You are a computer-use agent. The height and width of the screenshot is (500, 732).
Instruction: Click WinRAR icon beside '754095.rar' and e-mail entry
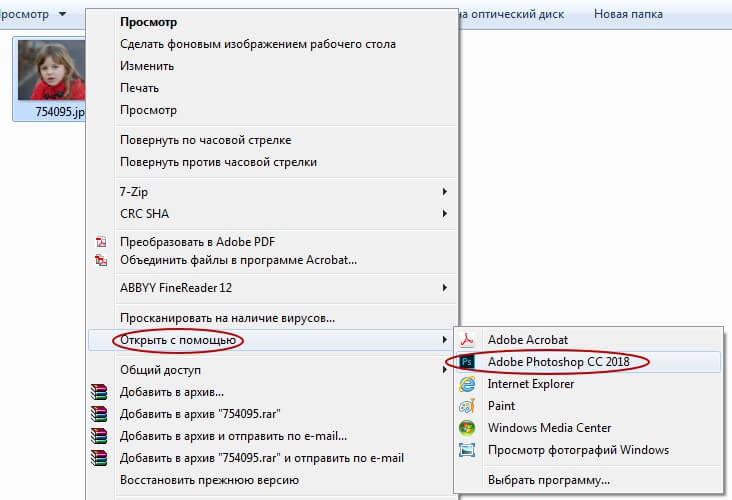click(99, 458)
